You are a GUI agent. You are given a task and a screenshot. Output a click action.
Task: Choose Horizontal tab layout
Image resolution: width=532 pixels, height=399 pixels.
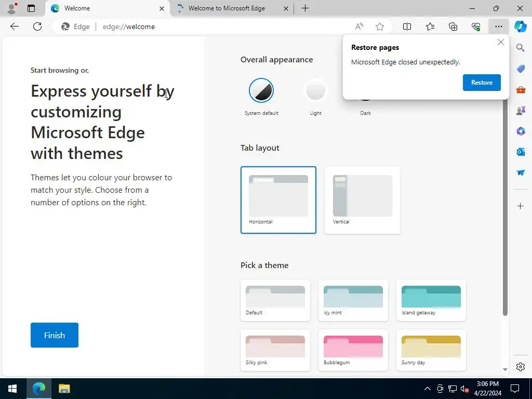(278, 200)
